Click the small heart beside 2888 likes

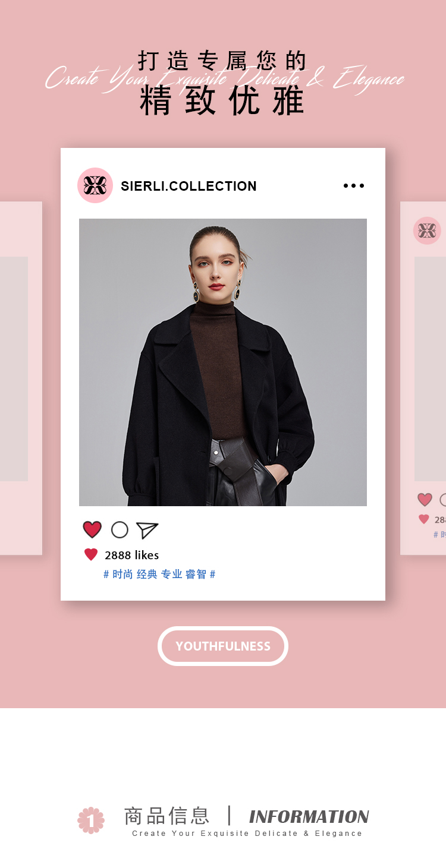tap(91, 555)
